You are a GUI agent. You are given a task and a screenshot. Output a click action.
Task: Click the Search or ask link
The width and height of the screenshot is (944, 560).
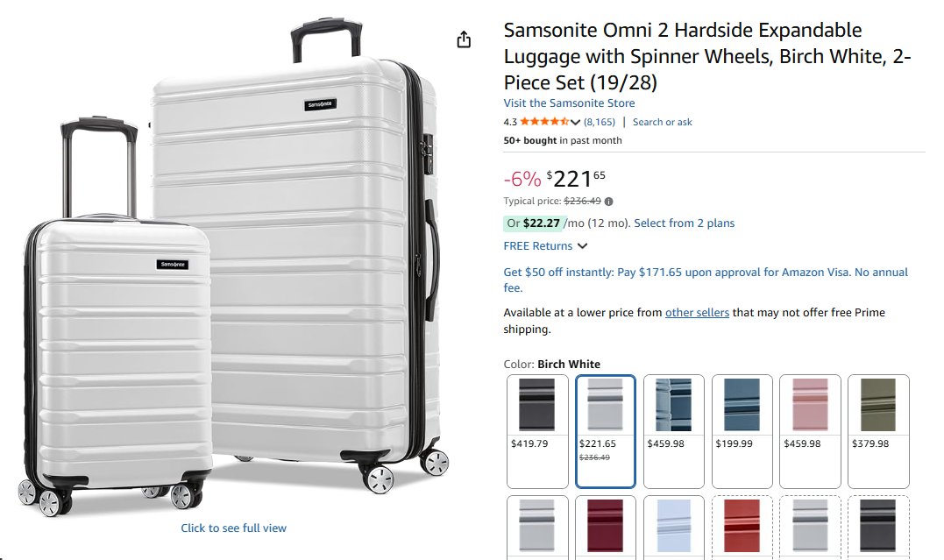pyautogui.click(x=662, y=122)
